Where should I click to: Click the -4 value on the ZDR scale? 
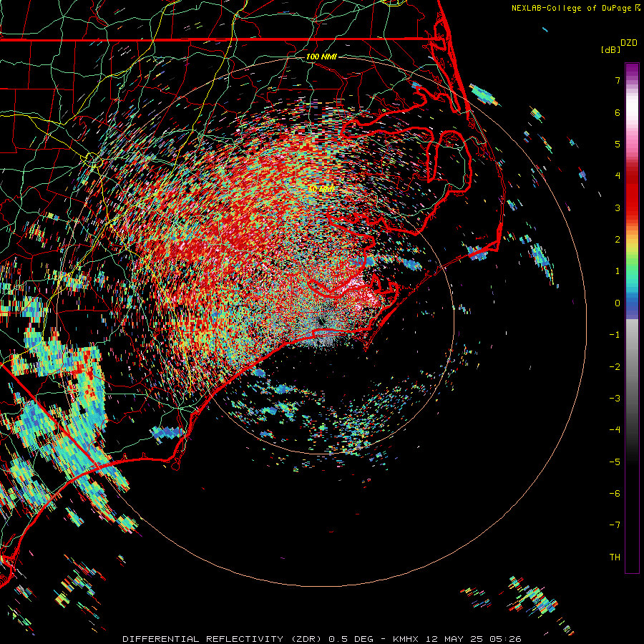615,430
